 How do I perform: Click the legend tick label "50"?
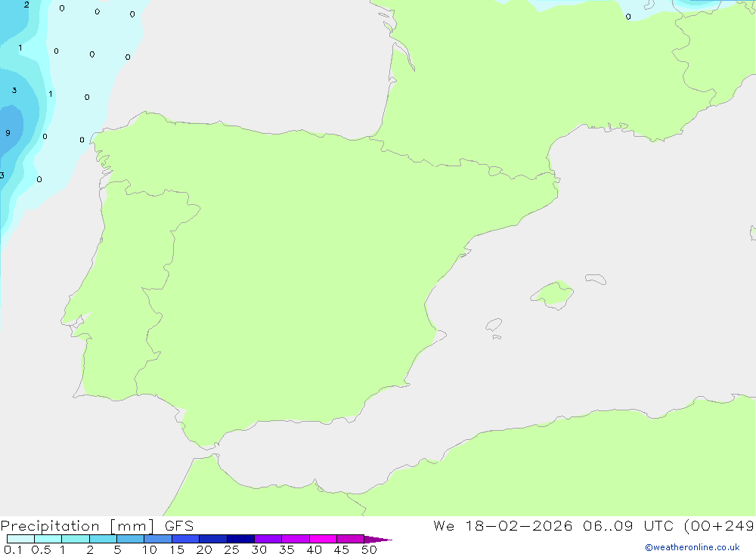coord(370,549)
